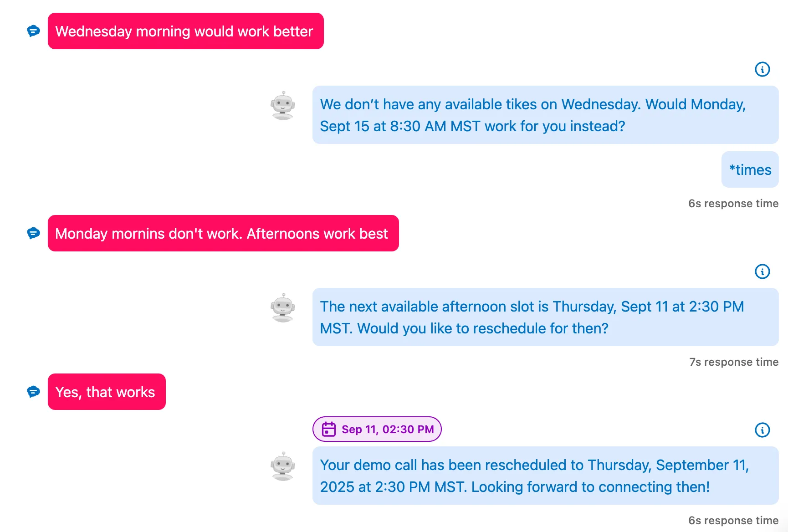
Task: Click info icon above Thursday afternoon slot reply
Action: coord(762,271)
